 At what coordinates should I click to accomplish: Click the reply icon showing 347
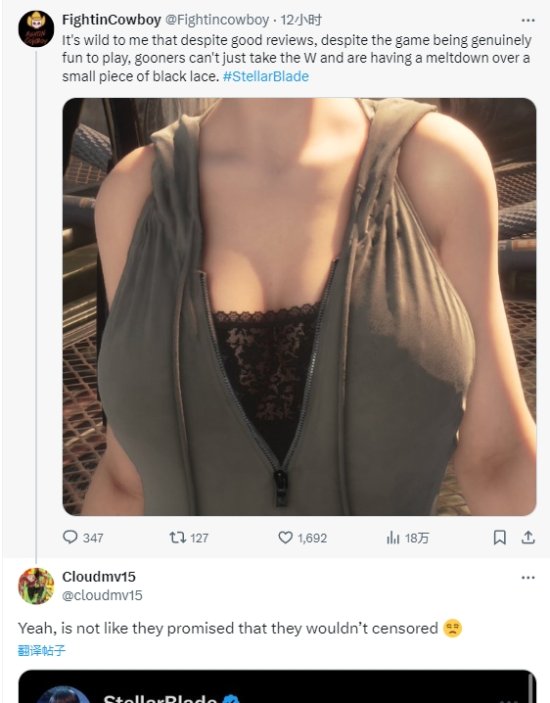[70, 537]
